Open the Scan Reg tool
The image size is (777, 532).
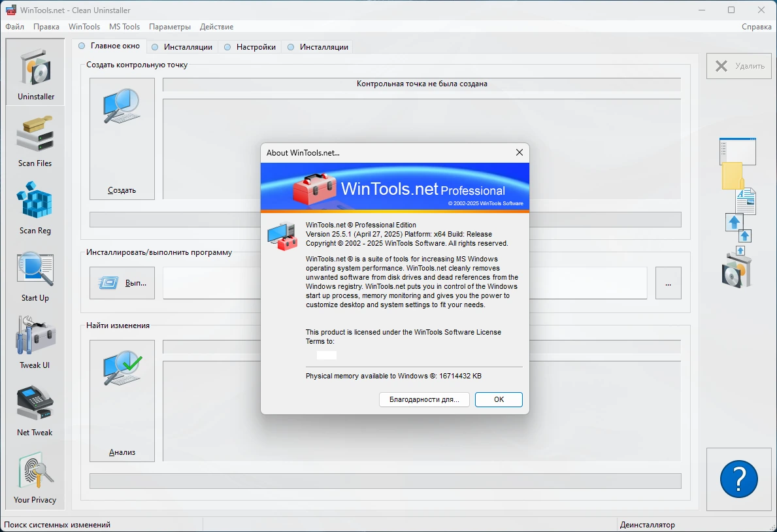[x=35, y=208]
